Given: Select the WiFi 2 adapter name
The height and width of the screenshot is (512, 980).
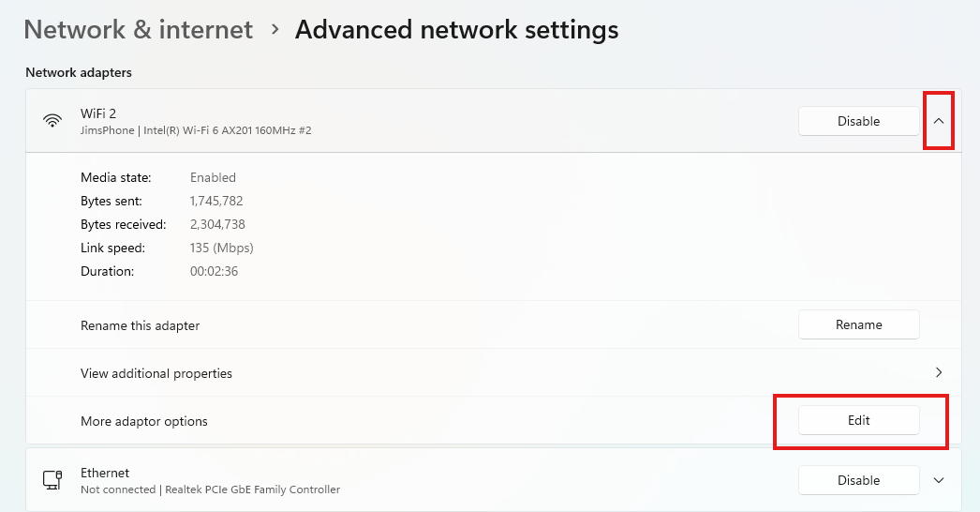Looking at the screenshot, I should [98, 113].
